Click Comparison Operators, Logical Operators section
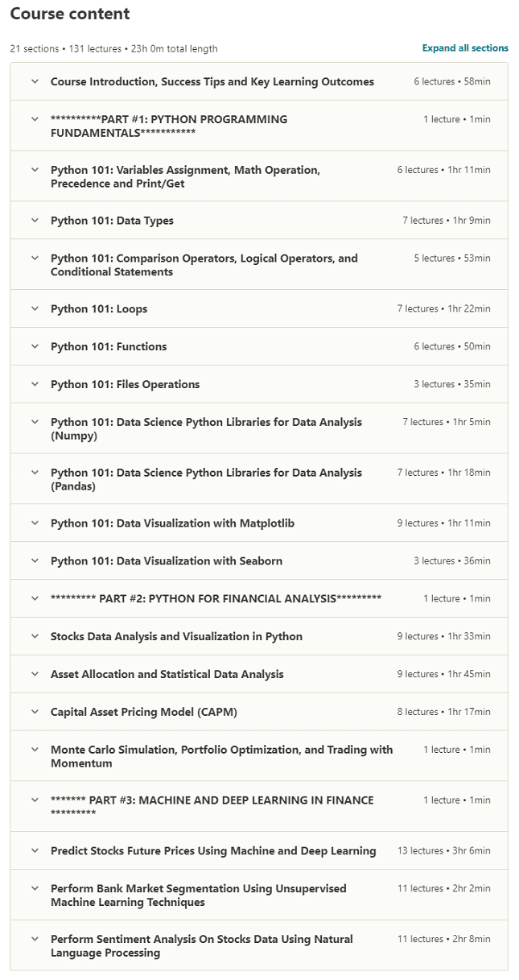519x980 pixels. click(204, 265)
